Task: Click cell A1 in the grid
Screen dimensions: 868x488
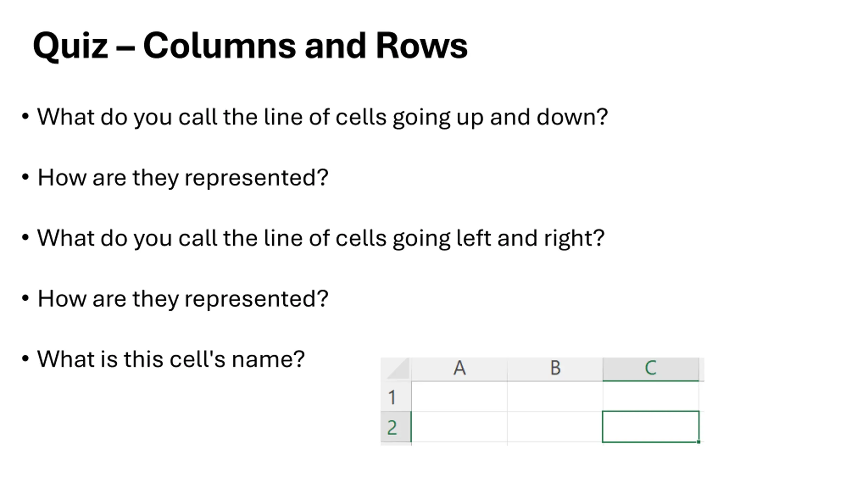Action: click(459, 396)
